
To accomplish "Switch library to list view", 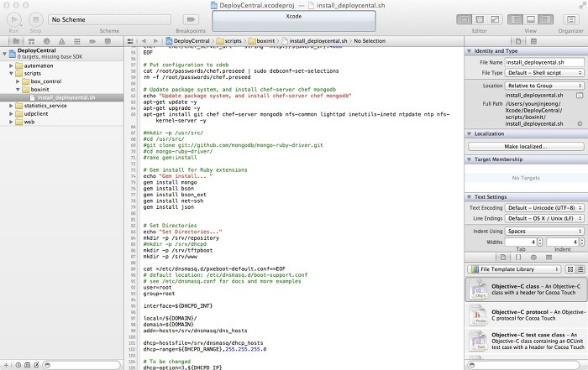I will point(580,269).
